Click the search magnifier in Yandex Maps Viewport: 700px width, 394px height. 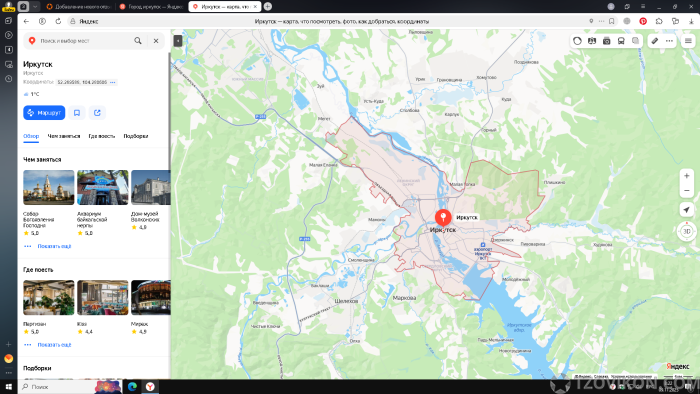click(x=138, y=41)
